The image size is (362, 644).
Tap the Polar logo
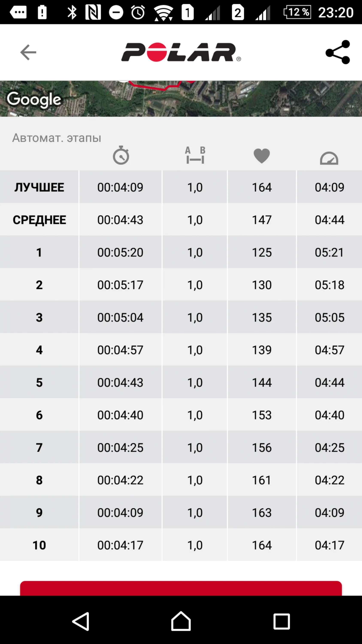click(x=181, y=52)
